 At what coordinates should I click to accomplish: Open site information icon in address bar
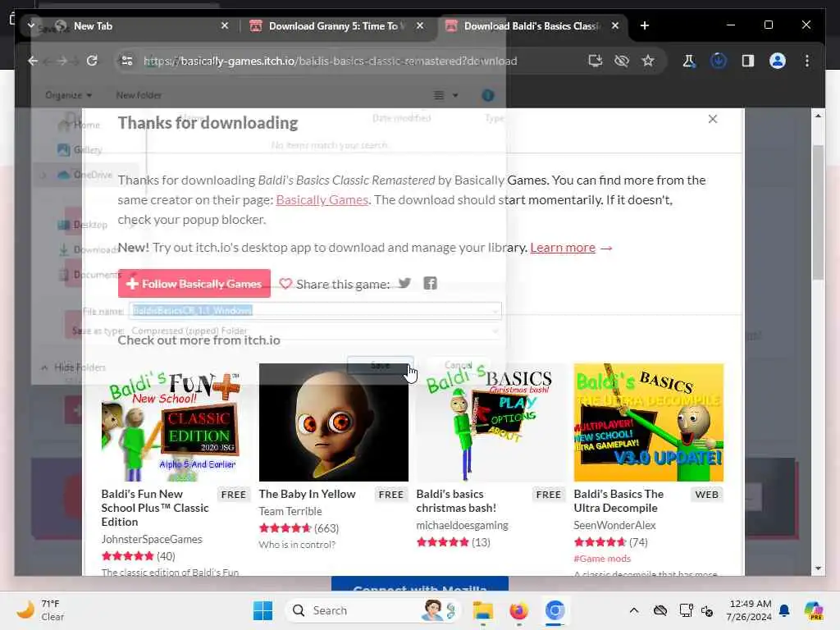(127, 61)
